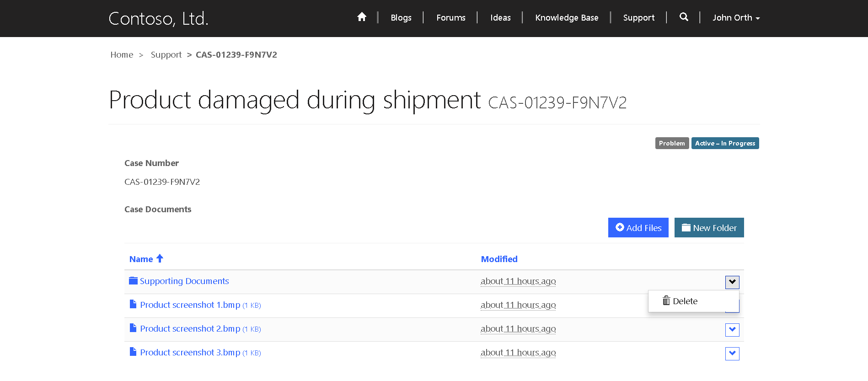Screen dimensions: 868x381
Task: Sort by the Name column header
Action: [141, 259]
